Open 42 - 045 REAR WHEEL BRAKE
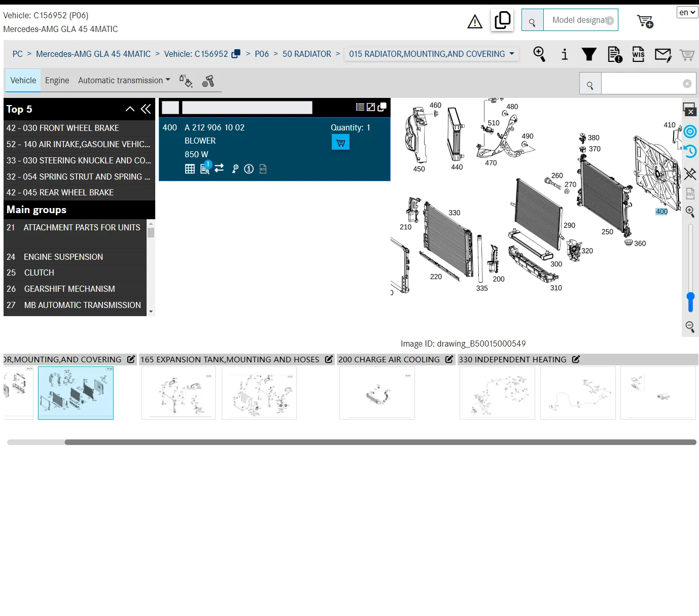This screenshot has height=616, width=699. pyautogui.click(x=79, y=192)
